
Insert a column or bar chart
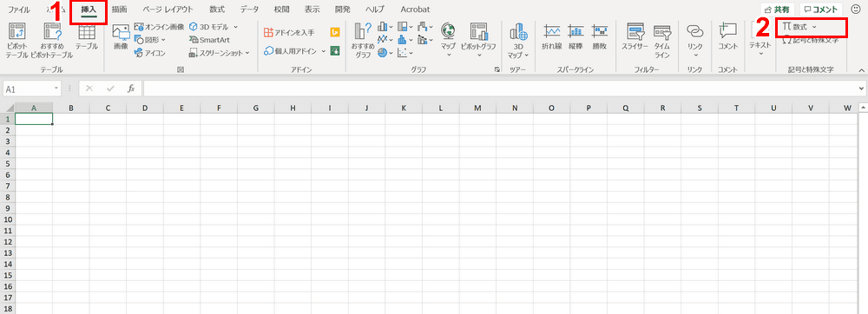coord(385,27)
